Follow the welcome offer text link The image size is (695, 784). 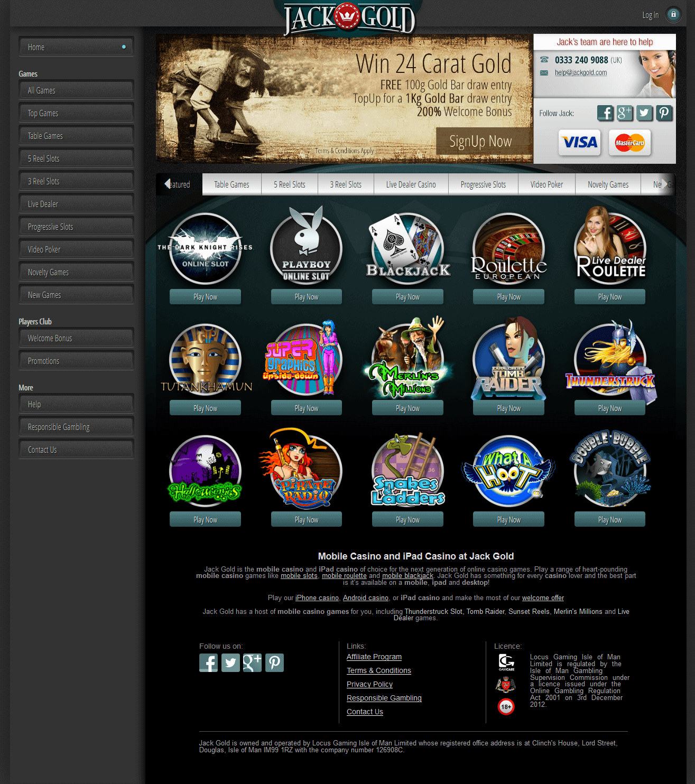click(x=543, y=598)
